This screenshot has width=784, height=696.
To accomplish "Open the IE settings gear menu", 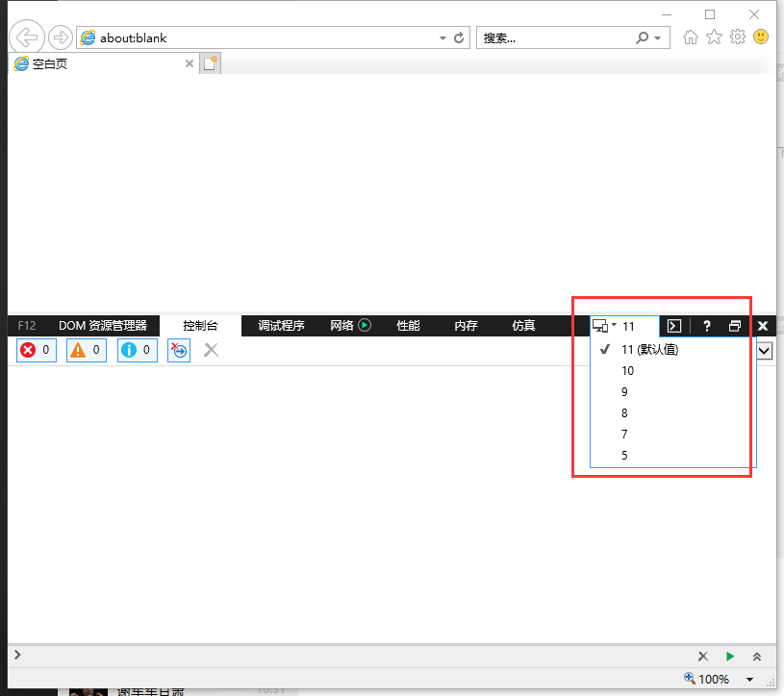I will [738, 37].
